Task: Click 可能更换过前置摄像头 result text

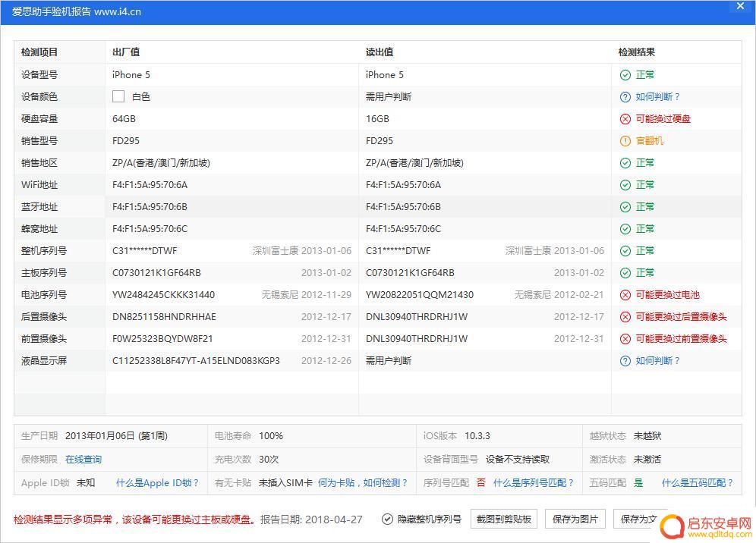Action: pyautogui.click(x=681, y=339)
